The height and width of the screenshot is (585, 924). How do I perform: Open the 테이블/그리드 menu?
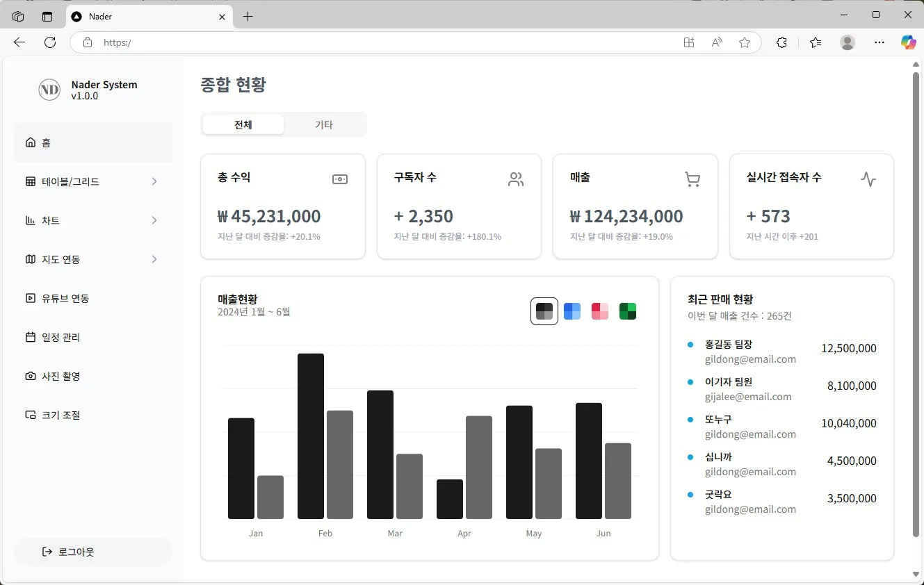click(93, 181)
